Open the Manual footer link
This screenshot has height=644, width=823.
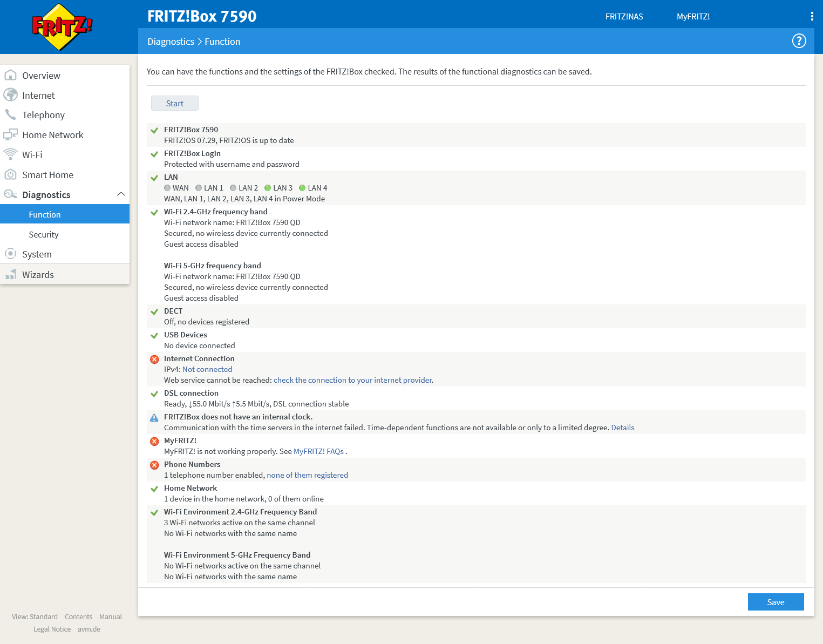tap(111, 616)
